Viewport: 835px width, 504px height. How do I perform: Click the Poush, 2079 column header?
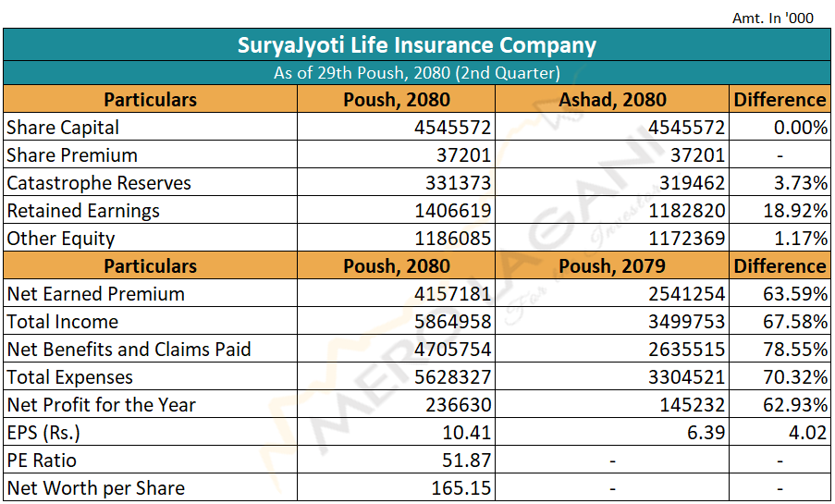(x=612, y=266)
